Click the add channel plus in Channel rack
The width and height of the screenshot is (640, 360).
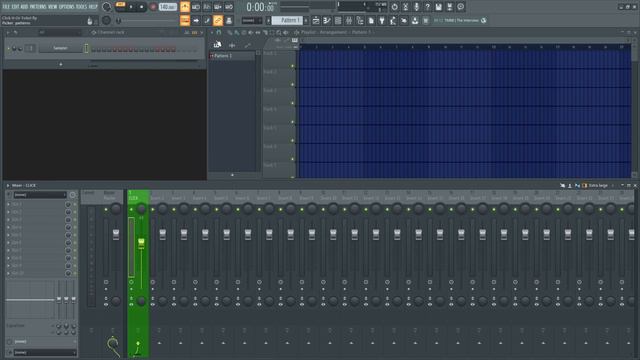pos(61,64)
